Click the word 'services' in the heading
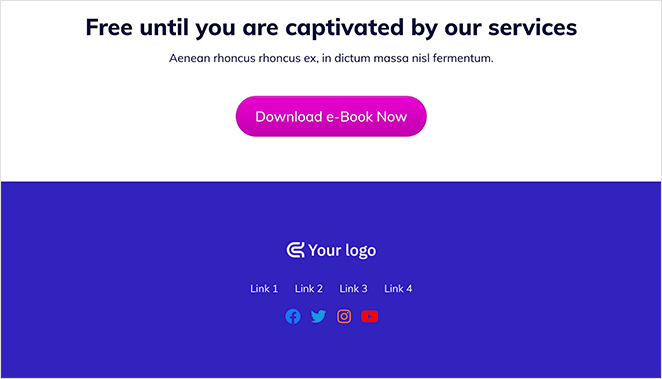Image resolution: width=662 pixels, height=379 pixels. (532, 27)
